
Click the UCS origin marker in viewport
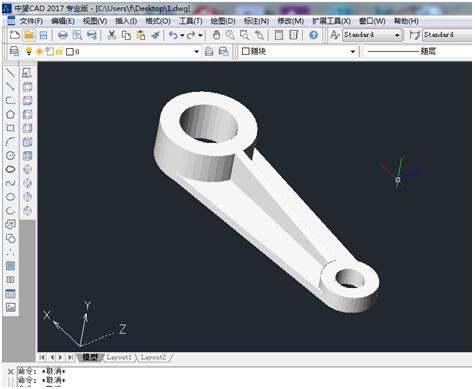point(398,180)
